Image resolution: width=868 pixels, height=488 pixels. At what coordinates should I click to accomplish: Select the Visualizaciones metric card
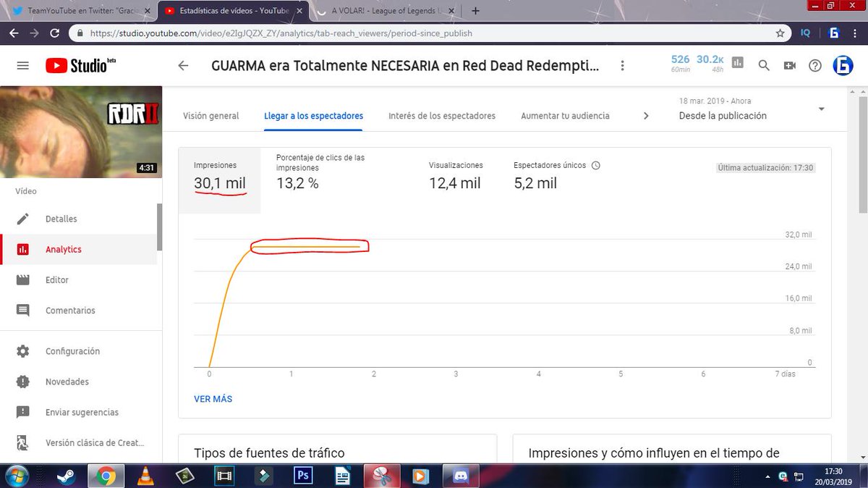point(456,180)
